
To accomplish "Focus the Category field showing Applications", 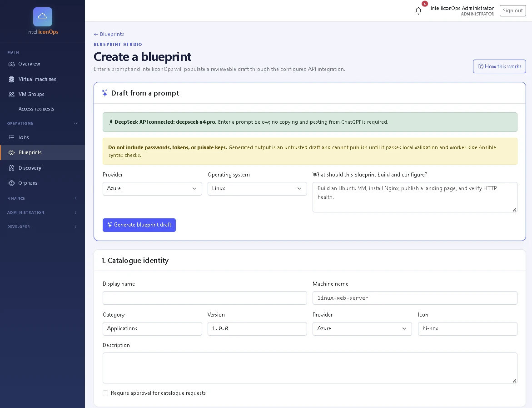I will 152,329.
